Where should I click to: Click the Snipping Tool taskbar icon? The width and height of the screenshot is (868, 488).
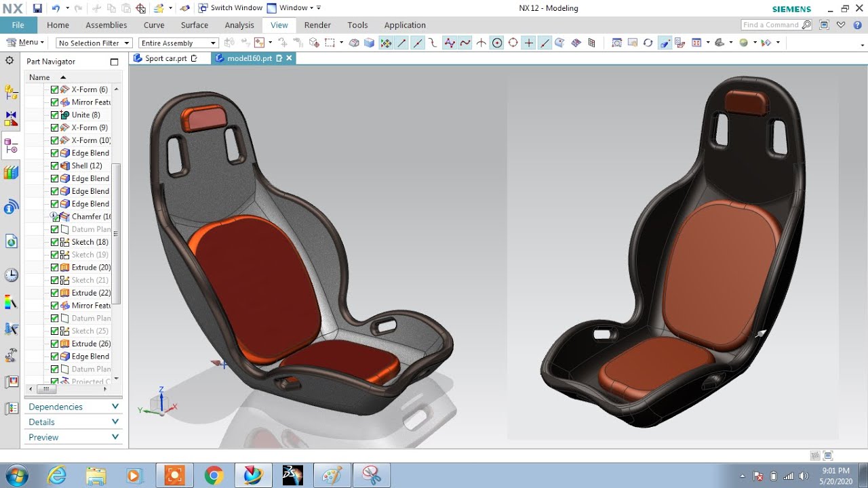[371, 476]
